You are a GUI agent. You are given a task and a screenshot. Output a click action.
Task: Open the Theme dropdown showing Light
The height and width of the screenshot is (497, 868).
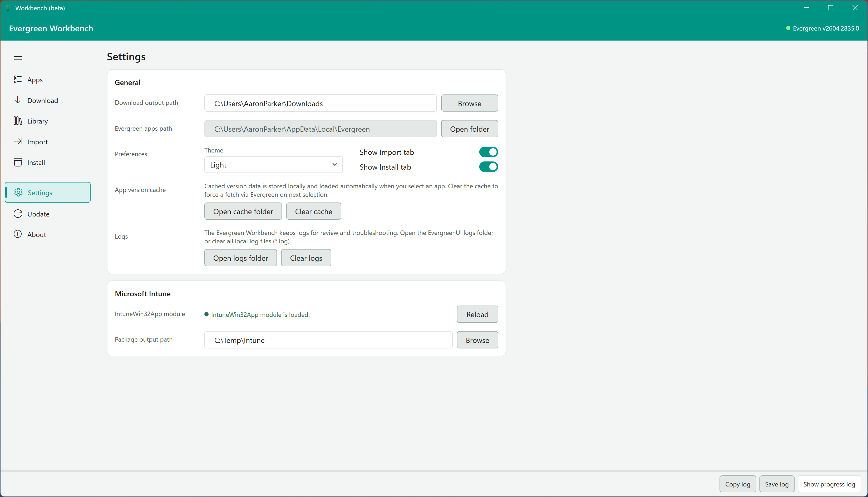(273, 165)
